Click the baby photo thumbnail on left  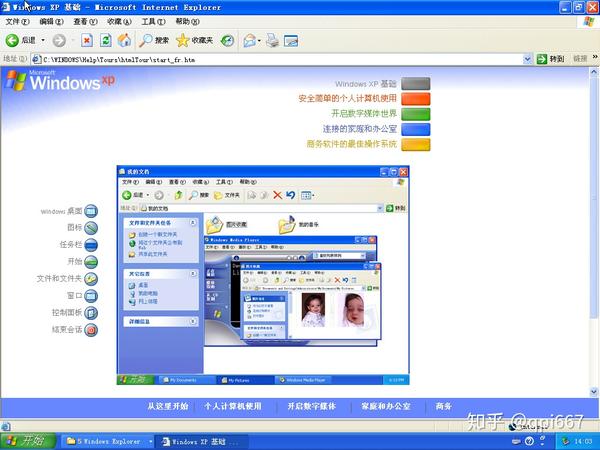313,310
